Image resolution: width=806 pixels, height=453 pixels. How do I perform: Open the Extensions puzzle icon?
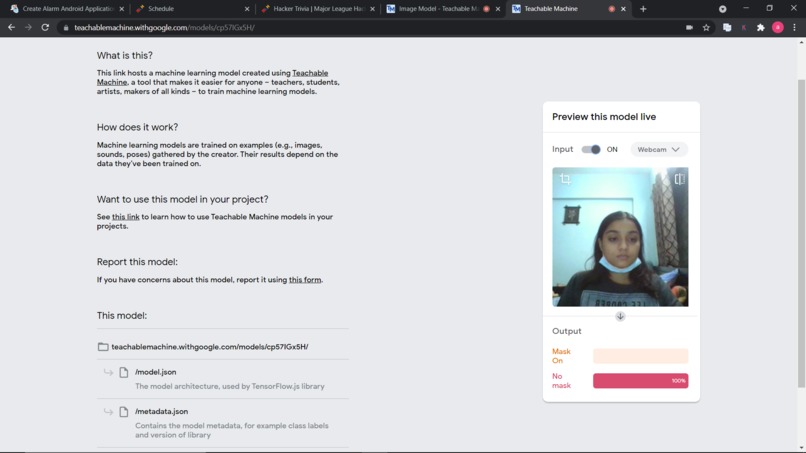pyautogui.click(x=761, y=27)
